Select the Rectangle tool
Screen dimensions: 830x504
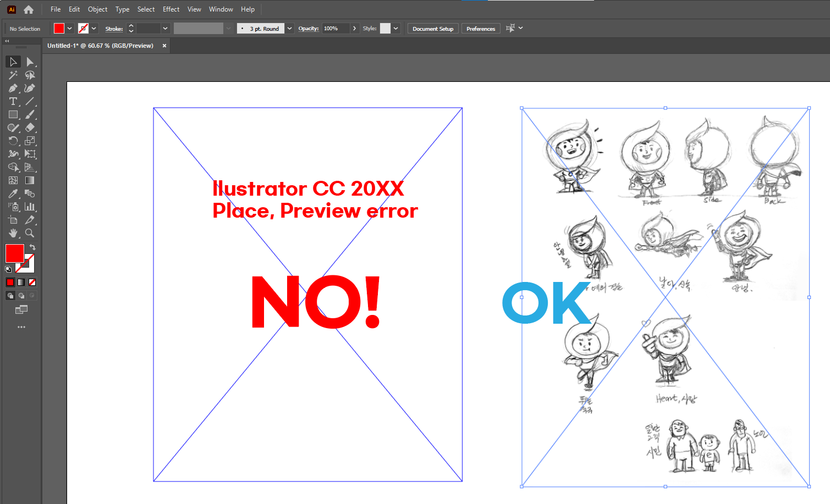(x=13, y=114)
